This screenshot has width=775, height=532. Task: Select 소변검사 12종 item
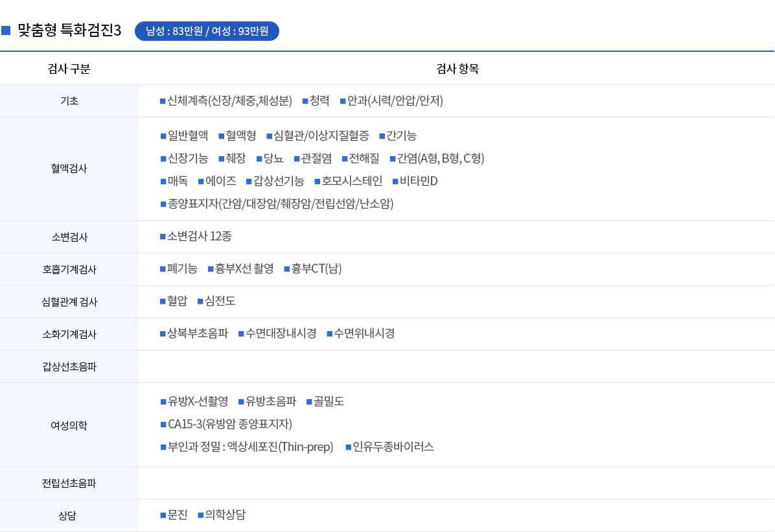199,237
